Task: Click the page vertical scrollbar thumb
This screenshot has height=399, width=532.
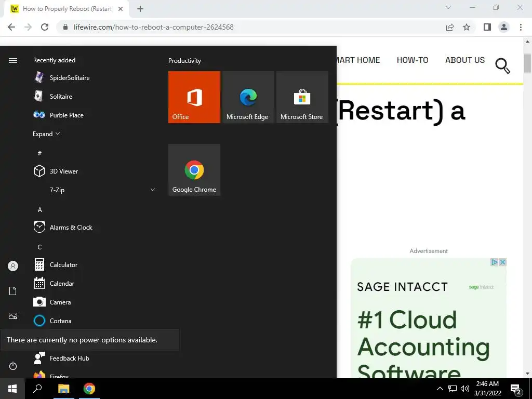Action: (528, 63)
